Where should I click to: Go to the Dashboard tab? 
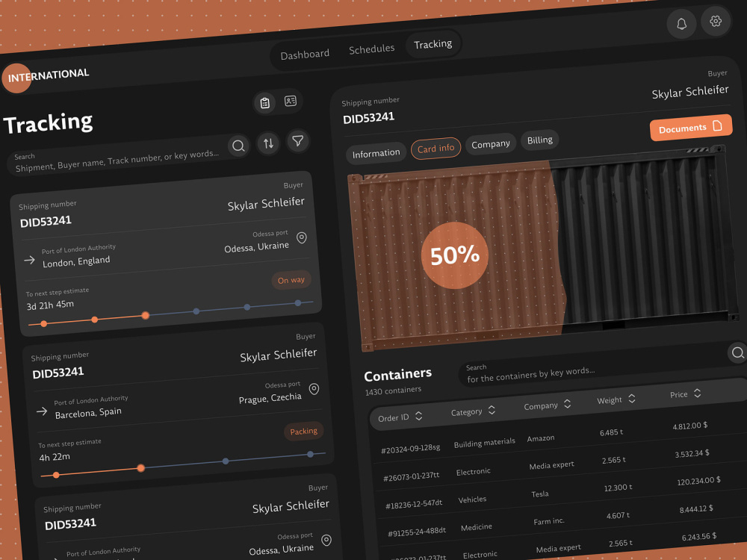tap(305, 55)
